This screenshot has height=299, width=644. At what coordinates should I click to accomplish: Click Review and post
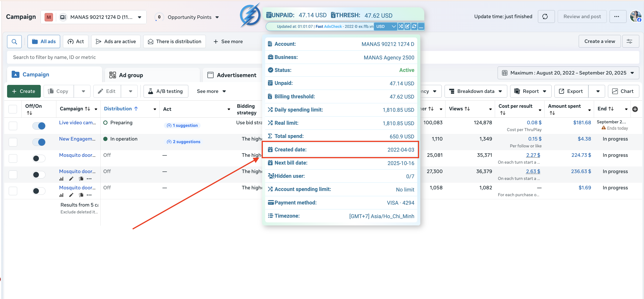coord(582,17)
